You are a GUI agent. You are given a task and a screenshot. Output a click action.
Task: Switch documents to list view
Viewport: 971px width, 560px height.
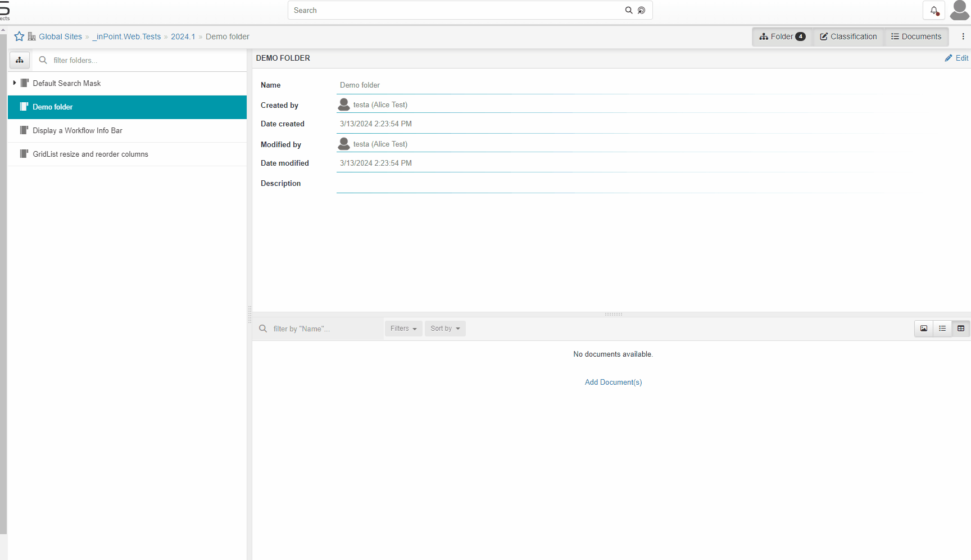click(942, 329)
